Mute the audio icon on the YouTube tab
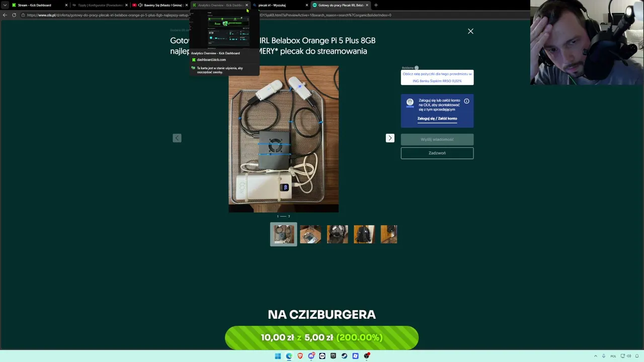 pos(140,5)
